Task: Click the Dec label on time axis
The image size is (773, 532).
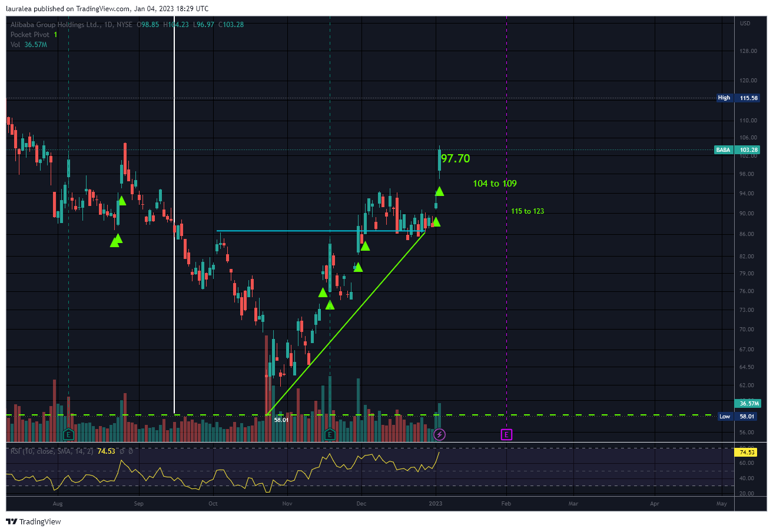Action: (361, 504)
